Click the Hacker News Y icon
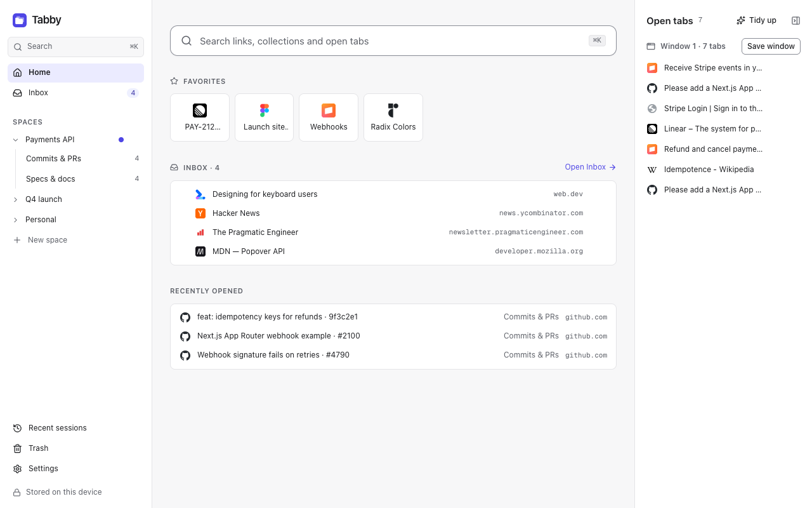The width and height of the screenshot is (812, 508). click(200, 213)
